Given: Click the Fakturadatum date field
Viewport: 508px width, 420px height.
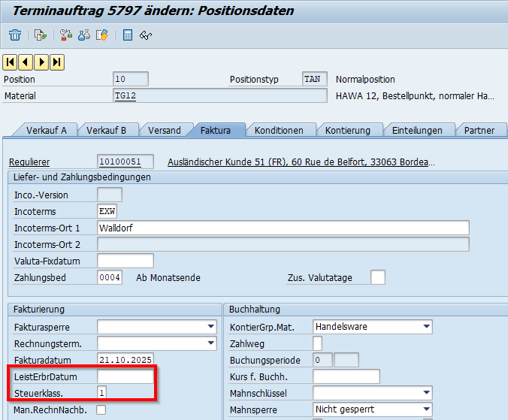Looking at the screenshot, I should coord(125,360).
